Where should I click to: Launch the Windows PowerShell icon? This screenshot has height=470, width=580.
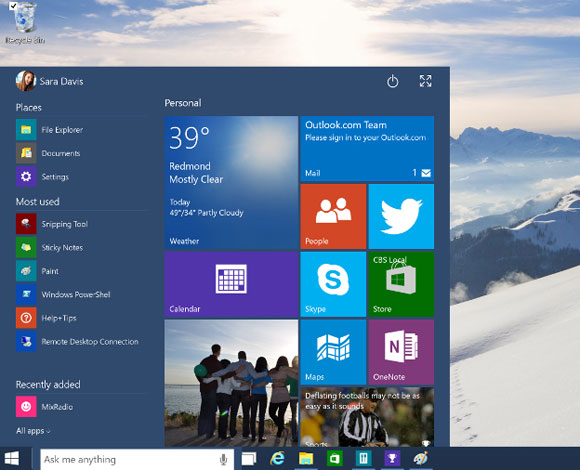[26, 294]
